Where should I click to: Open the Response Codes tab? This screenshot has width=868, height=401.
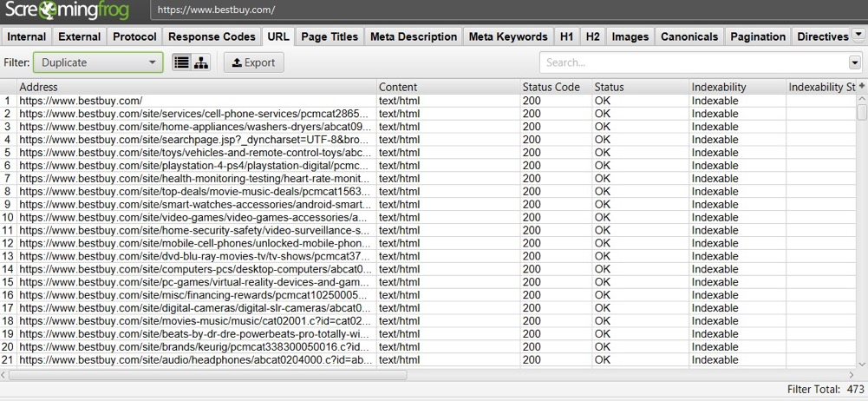tap(212, 36)
